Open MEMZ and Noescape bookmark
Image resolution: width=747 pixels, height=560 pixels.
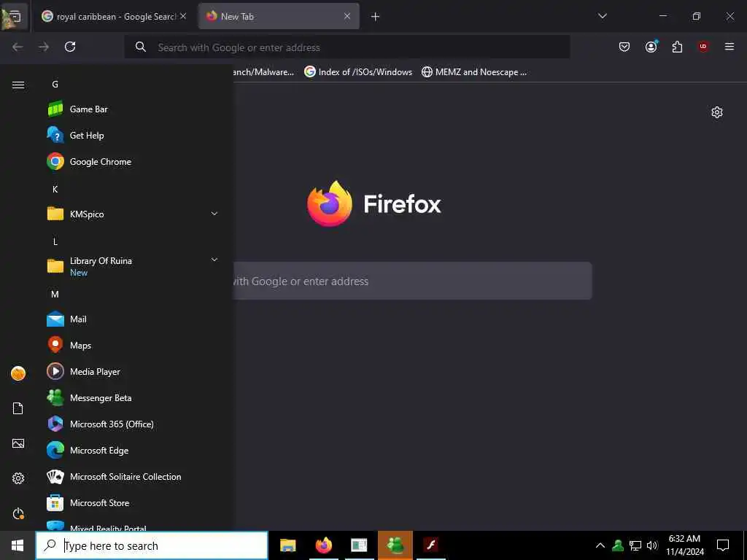pyautogui.click(x=474, y=72)
